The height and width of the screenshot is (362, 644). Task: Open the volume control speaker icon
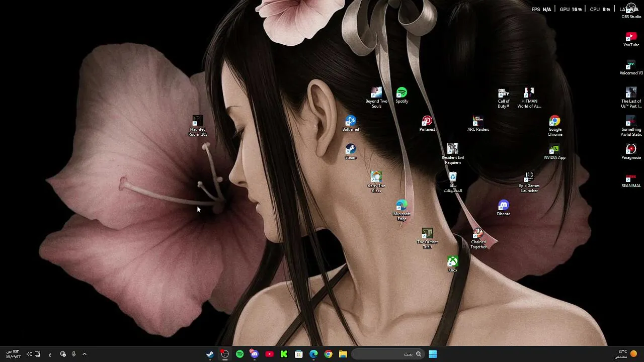[29, 354]
